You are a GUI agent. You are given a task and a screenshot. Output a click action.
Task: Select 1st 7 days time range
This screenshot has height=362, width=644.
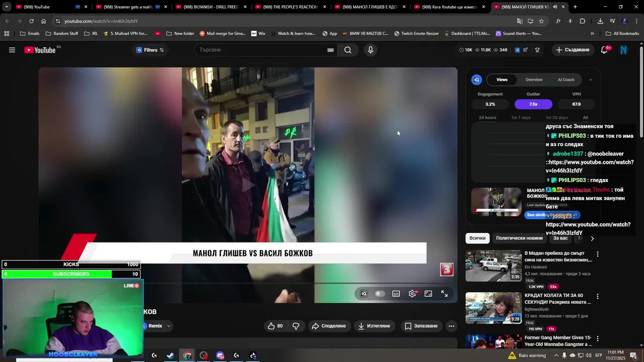521,118
